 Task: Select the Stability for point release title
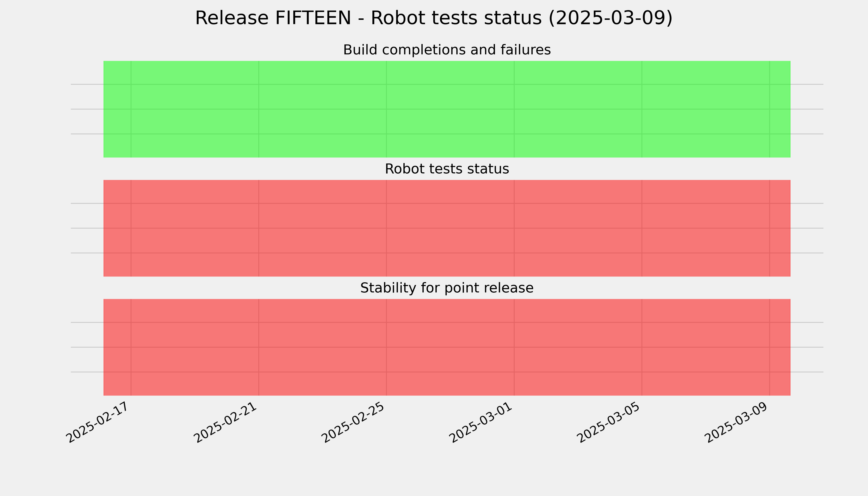(x=447, y=288)
